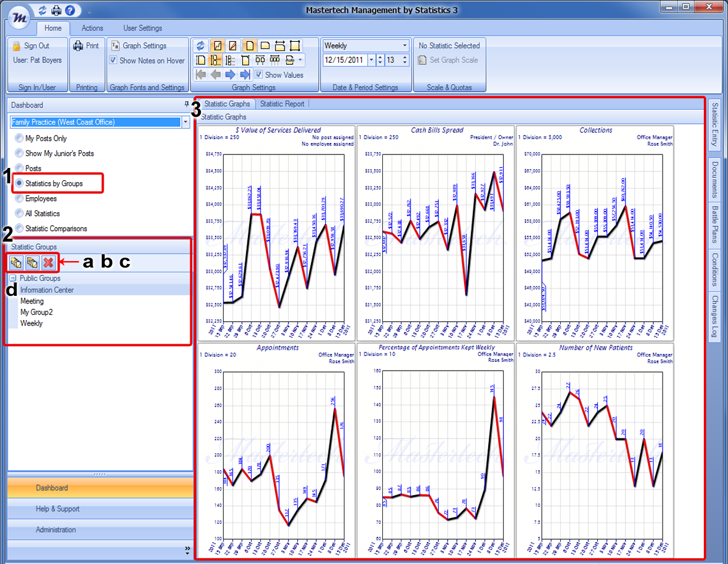Open Graph Settings fonts icon
This screenshot has height=564, width=728.
(x=115, y=45)
